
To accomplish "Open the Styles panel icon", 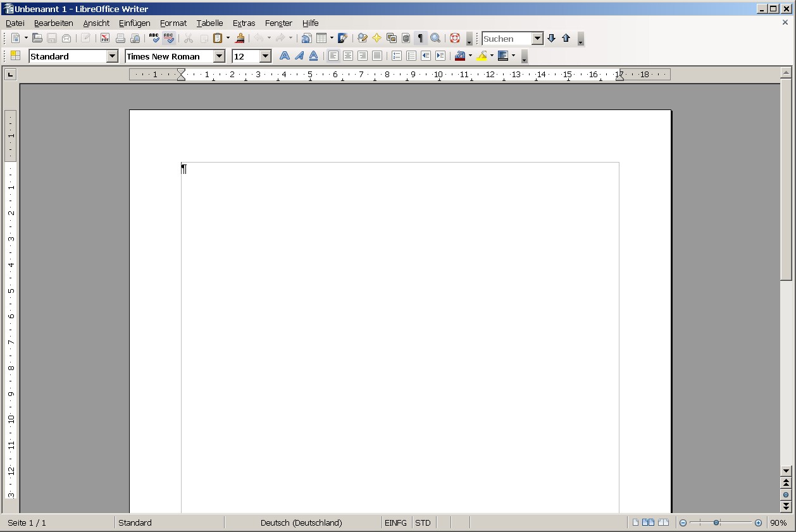I will coord(14,56).
